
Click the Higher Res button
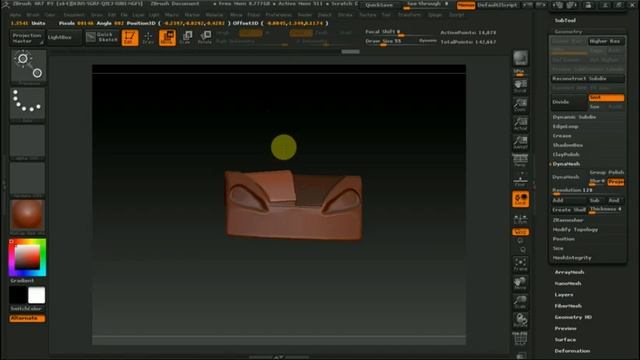tap(607, 41)
